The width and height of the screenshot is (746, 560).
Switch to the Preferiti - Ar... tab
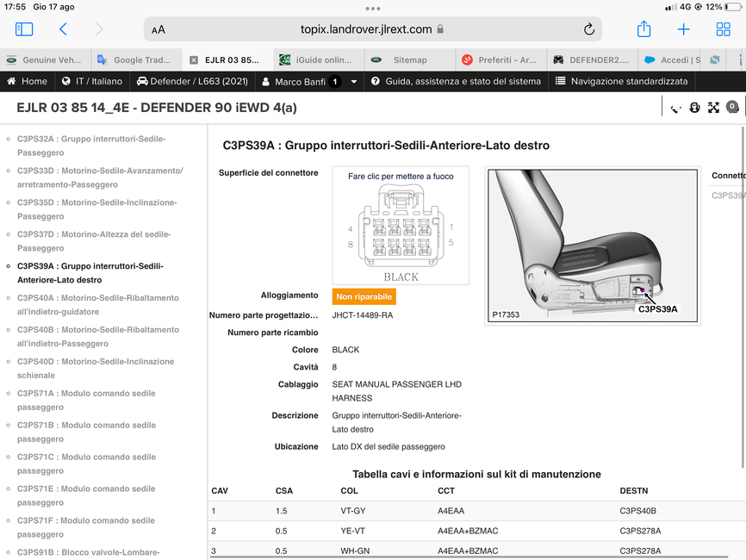(501, 60)
